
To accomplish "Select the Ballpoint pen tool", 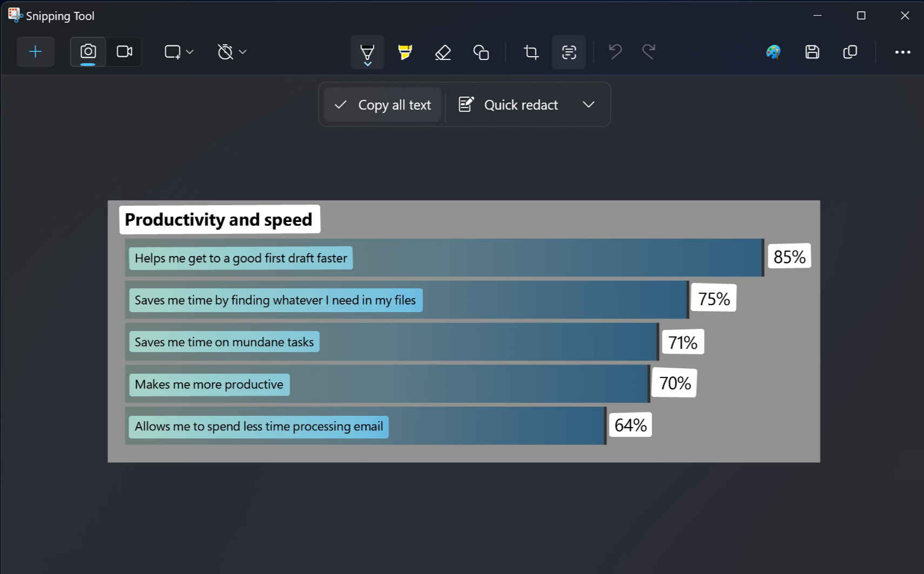I will click(367, 52).
